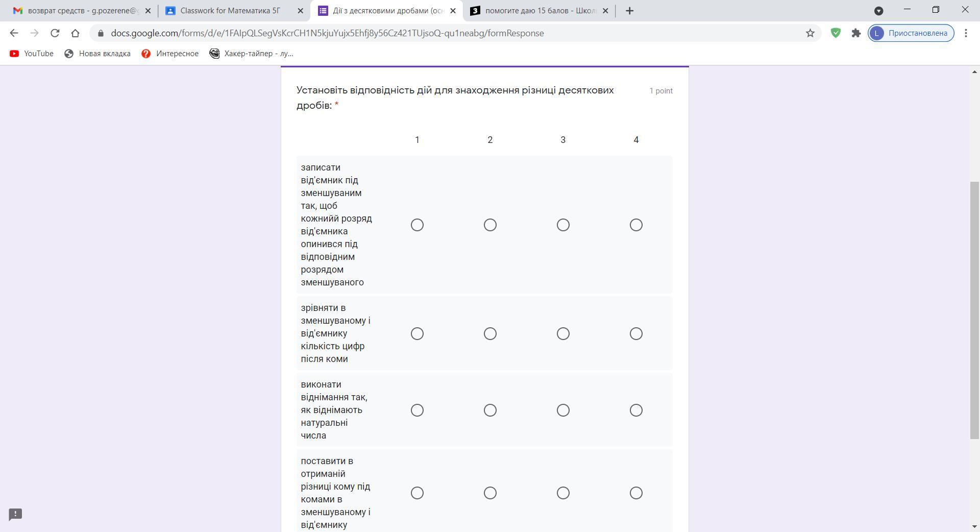The width and height of the screenshot is (980, 532).
Task: Open new tab with plus icon
Action: [x=629, y=11]
